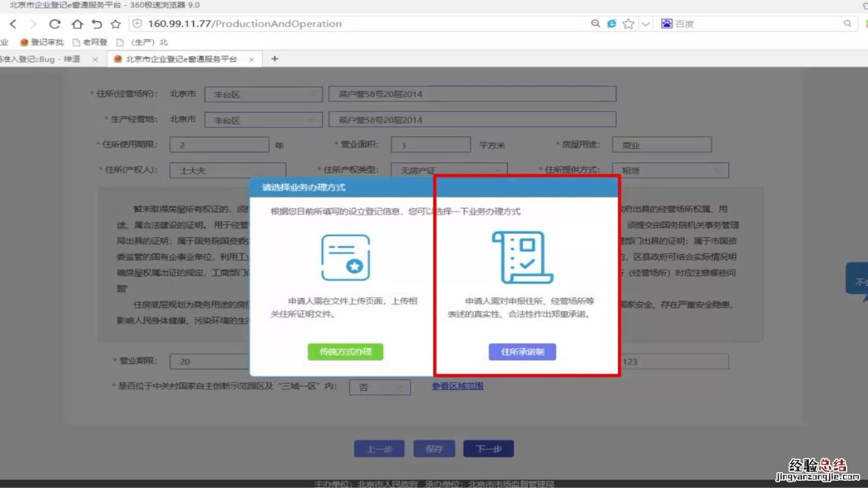868x488 pixels.
Task: Open the dropdown chevron next to address bar star
Action: (x=646, y=24)
